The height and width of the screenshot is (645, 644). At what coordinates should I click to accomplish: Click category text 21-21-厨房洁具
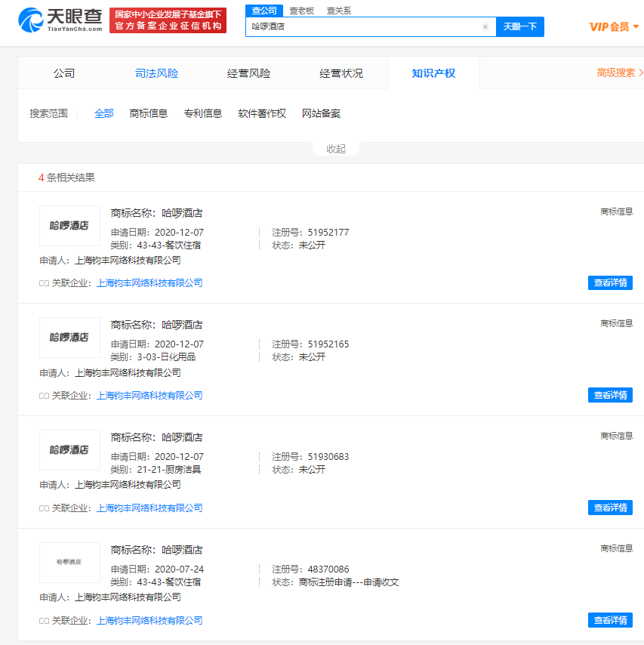pyautogui.click(x=169, y=469)
